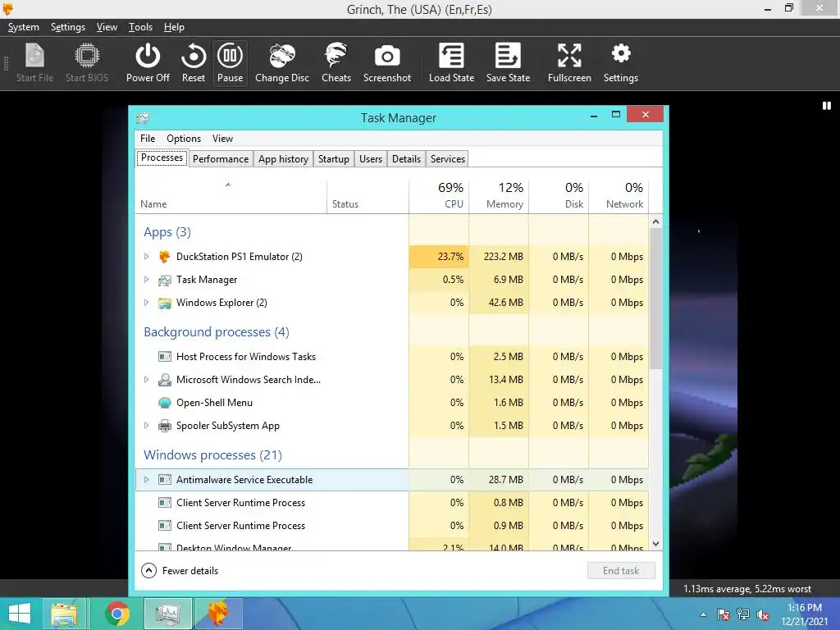This screenshot has height=630, width=840.
Task: Expand Microsoft Windows Search Indexer entry
Action: tap(146, 380)
